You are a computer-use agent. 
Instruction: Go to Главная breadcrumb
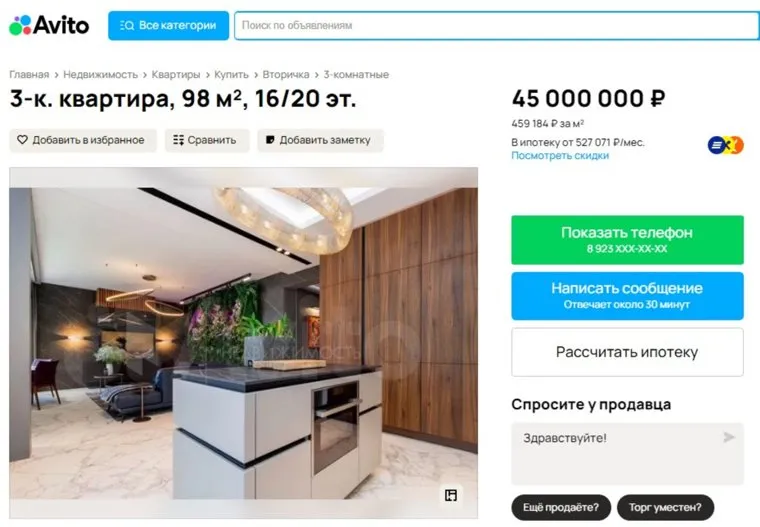point(29,75)
